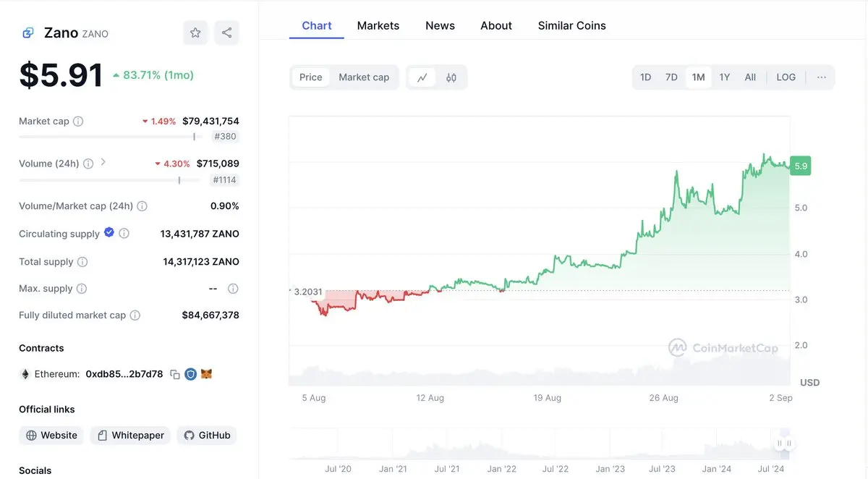Set chart range to All

750,77
